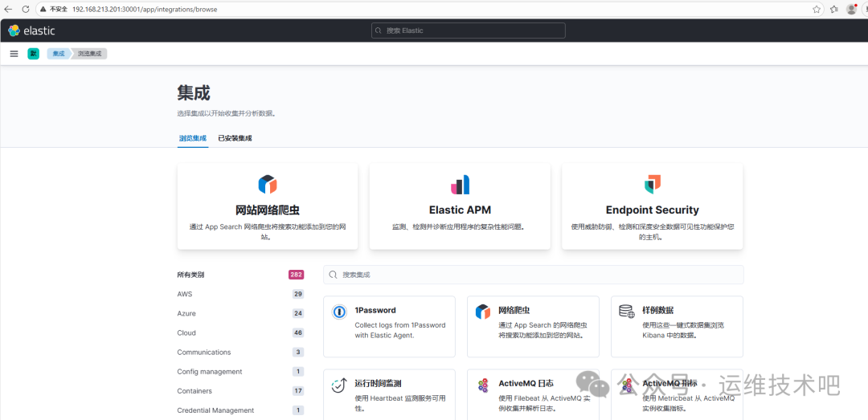Click the magnifier icon in the top Elastic search bar
Viewport: 868px width, 420px height.
coord(379,31)
